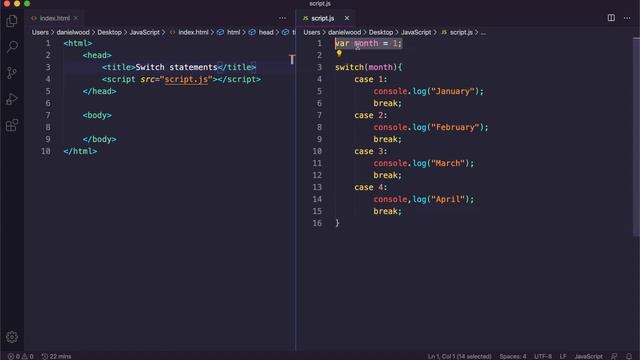Screen dimensions: 640x360
Task: Click the "February" string on line 8
Action: click(x=455, y=127)
